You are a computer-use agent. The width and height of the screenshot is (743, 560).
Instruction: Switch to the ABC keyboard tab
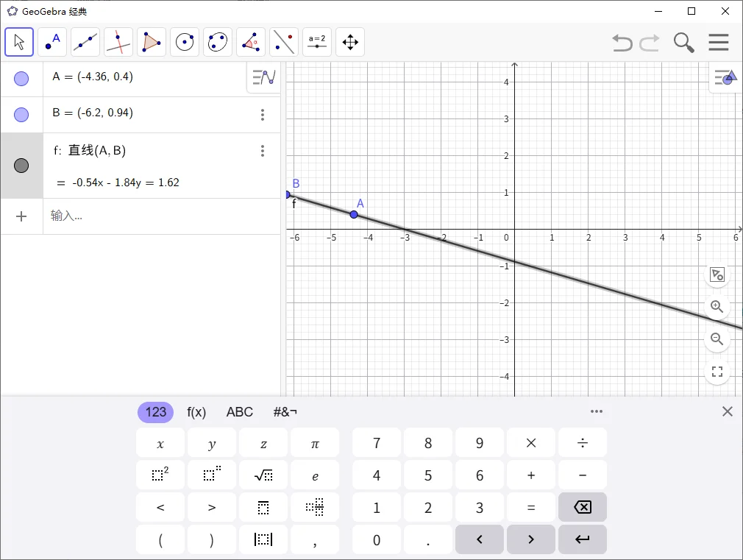(x=239, y=412)
